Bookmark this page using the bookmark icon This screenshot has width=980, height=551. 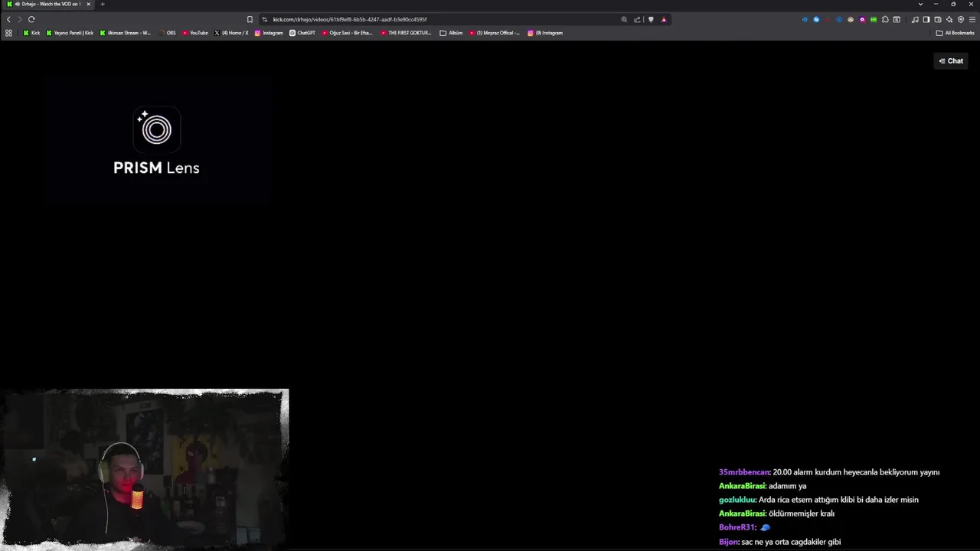(250, 19)
